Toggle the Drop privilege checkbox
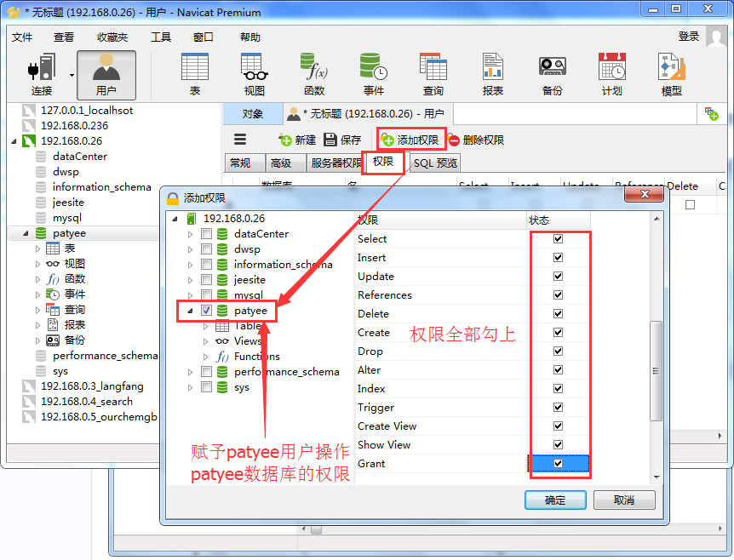This screenshot has width=734, height=560. [558, 351]
